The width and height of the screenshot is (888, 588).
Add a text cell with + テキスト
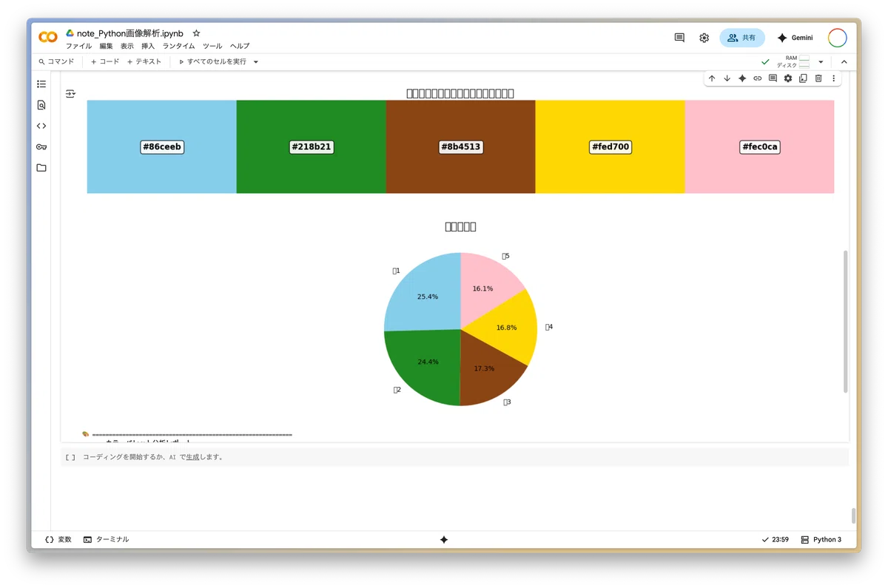pos(144,62)
